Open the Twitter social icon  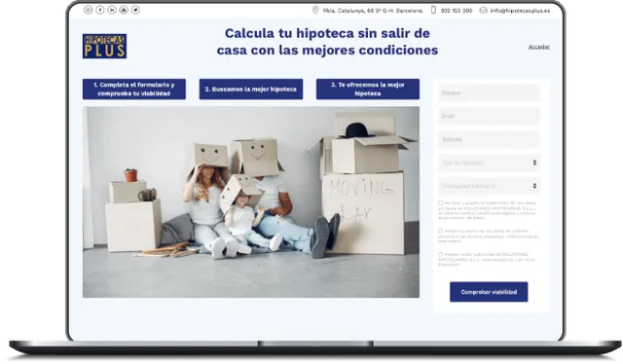tap(135, 10)
